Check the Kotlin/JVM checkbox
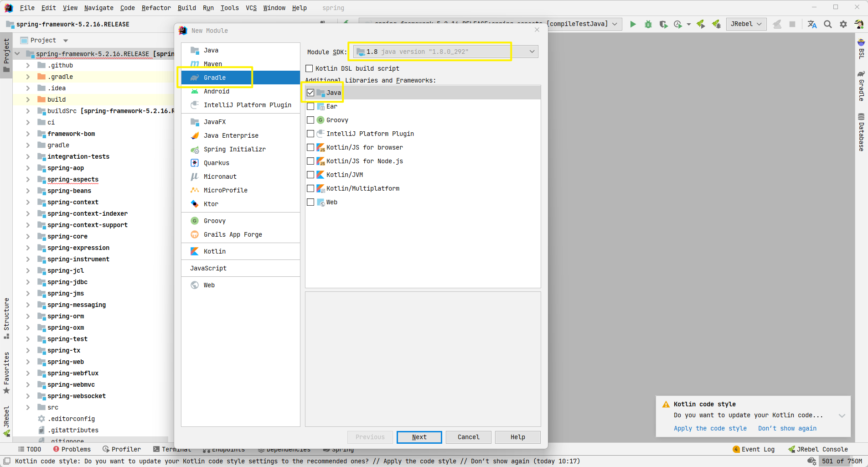Screen dimensions: 868x467 click(310, 175)
